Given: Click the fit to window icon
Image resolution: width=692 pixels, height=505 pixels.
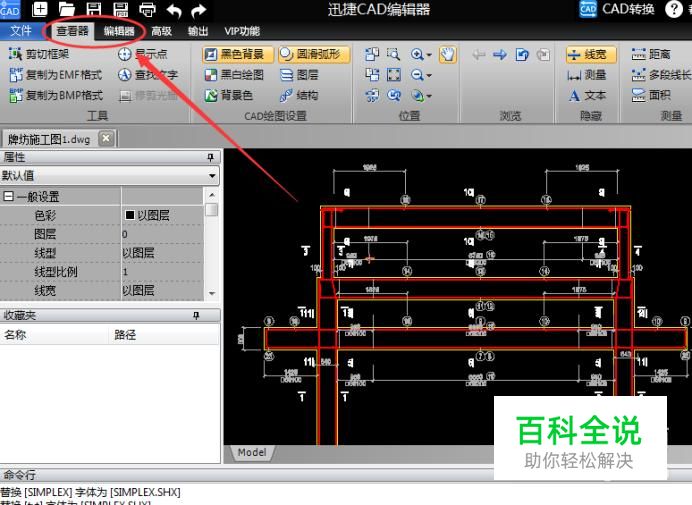Looking at the screenshot, I should [x=394, y=75].
